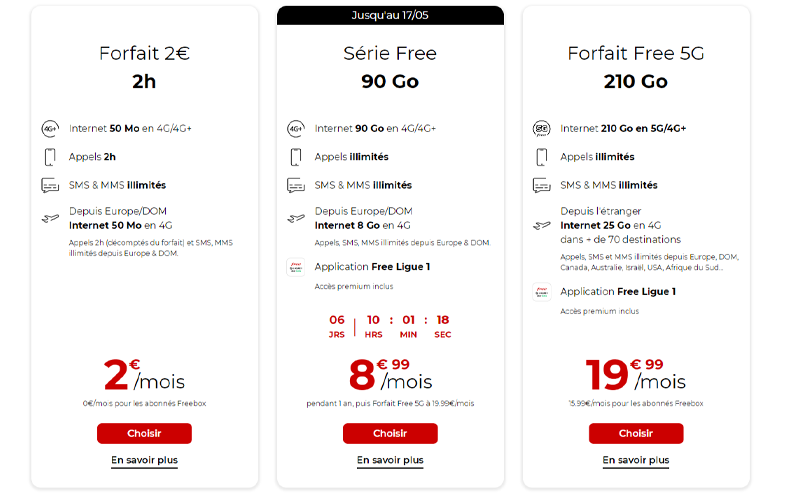Open En savoir plus for Forfait 2€
This screenshot has width=800, height=500.
[144, 460]
